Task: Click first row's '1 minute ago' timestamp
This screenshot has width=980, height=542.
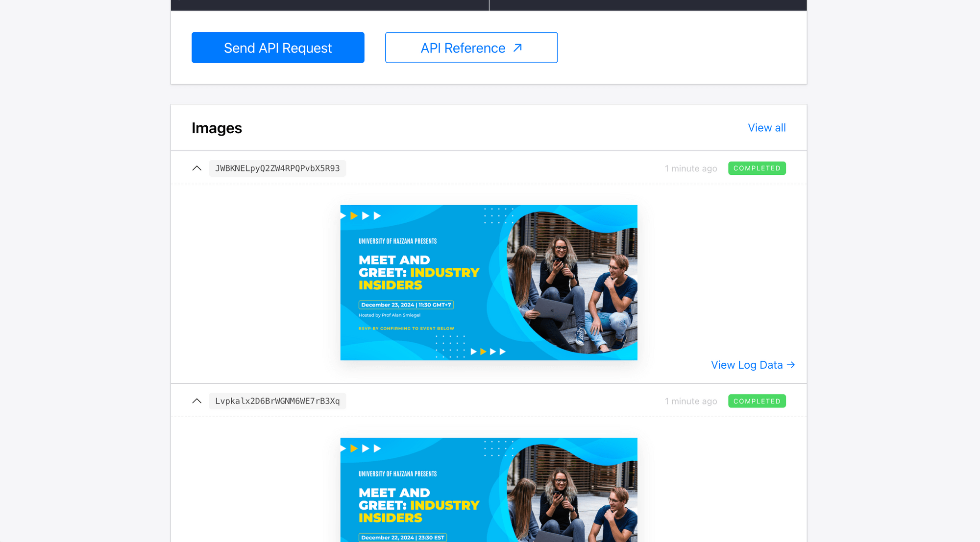Action: [690, 168]
